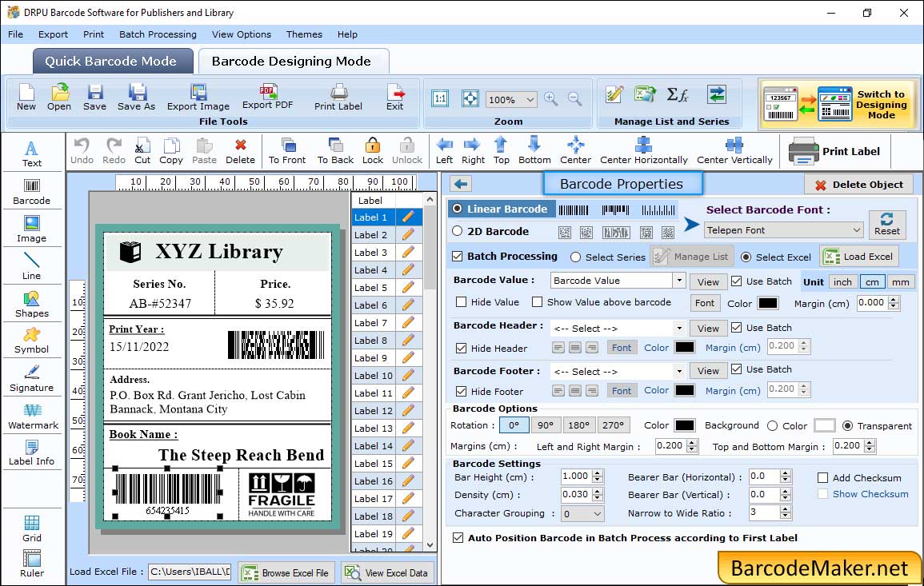Choose Select Series radio option

click(576, 257)
